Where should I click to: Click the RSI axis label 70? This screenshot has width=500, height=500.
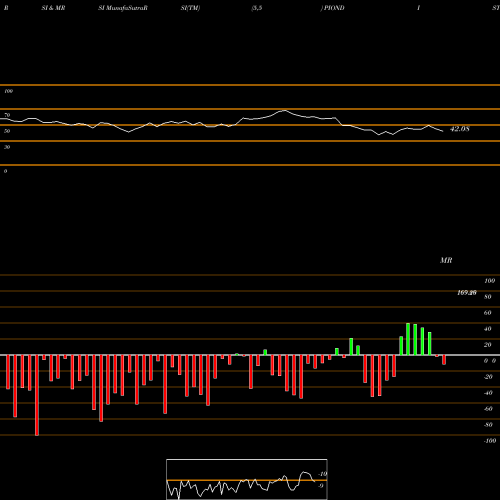[7, 115]
